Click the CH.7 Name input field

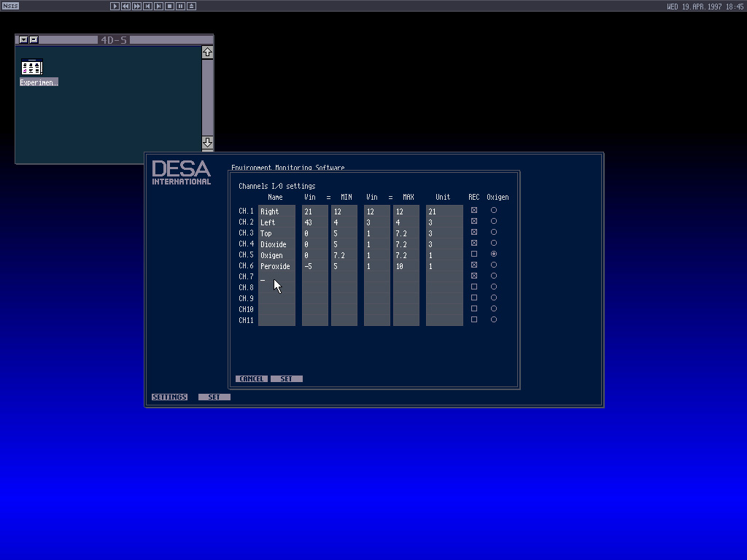click(x=276, y=277)
